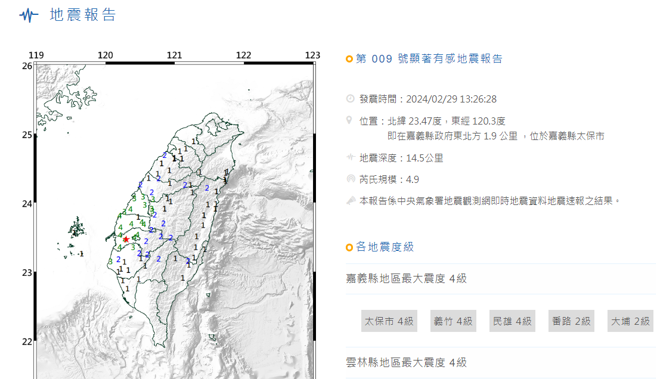656x379 pixels.
Task: Click the Taiwan seismic intensity map
Action: [x=175, y=222]
